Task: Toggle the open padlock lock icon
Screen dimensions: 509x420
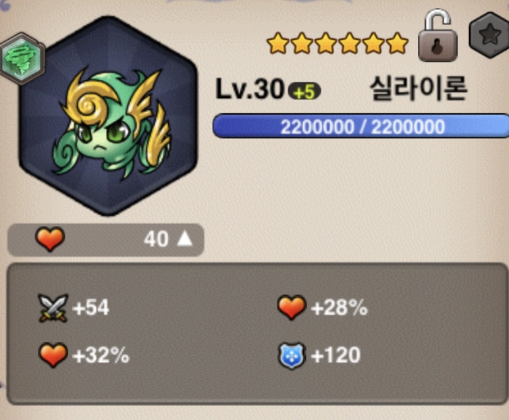Action: [437, 36]
